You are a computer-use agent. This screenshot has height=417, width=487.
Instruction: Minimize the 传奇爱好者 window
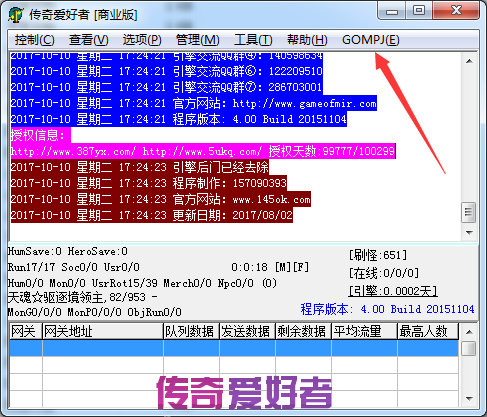[392, 11]
